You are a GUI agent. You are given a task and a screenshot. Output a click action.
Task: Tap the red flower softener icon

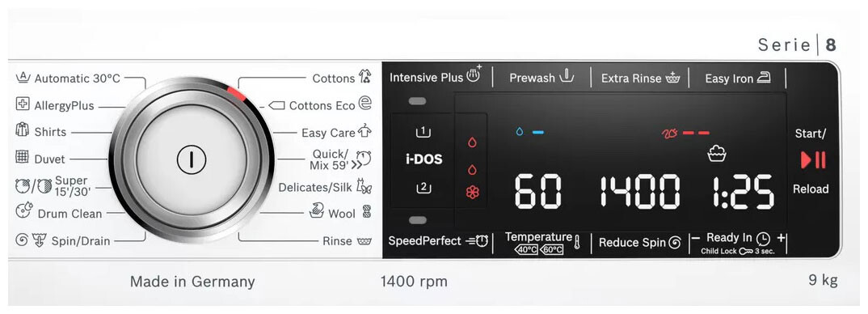coord(472,193)
